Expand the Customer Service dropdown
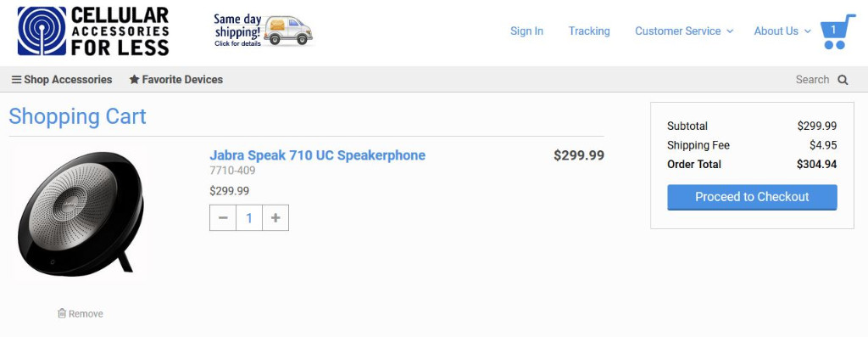This screenshot has height=337, width=868. coord(684,31)
